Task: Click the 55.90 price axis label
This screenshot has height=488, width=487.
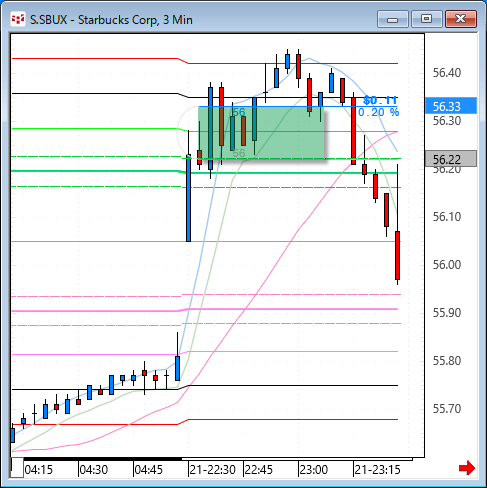Action: [x=447, y=313]
